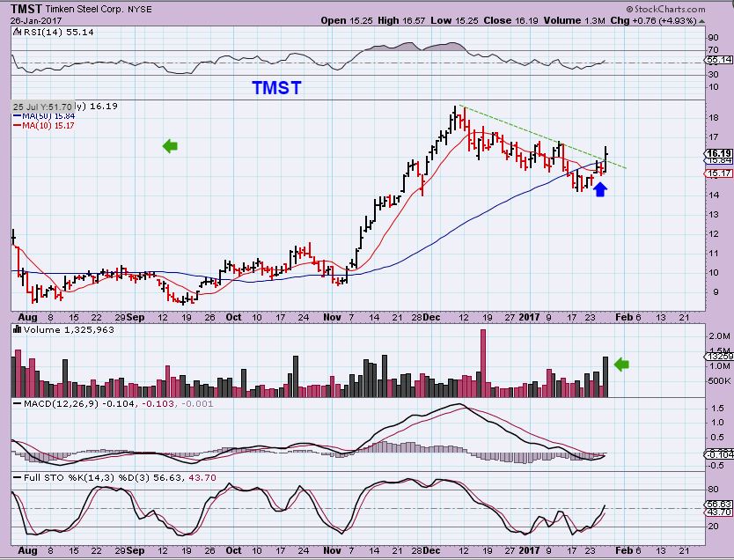Viewport: 734px width, 560px height.
Task: Click the Feb label on the bottom date axis
Action: coord(623,549)
